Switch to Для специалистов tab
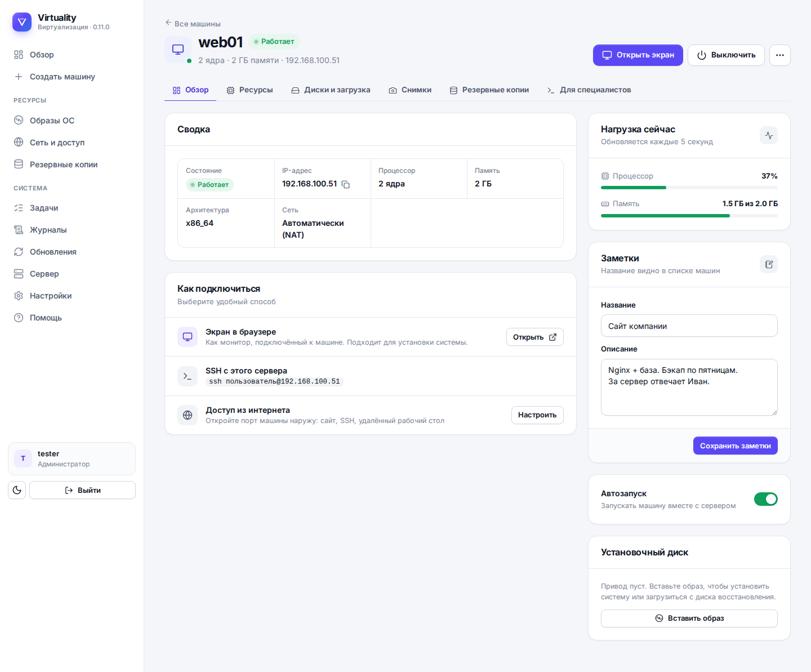Screen dimensions: 811x672 (x=589, y=90)
